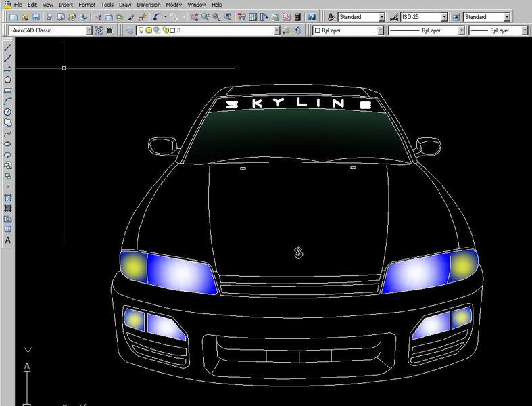Expand the layer list dropdown
The height and width of the screenshot is (406, 532).
(277, 30)
